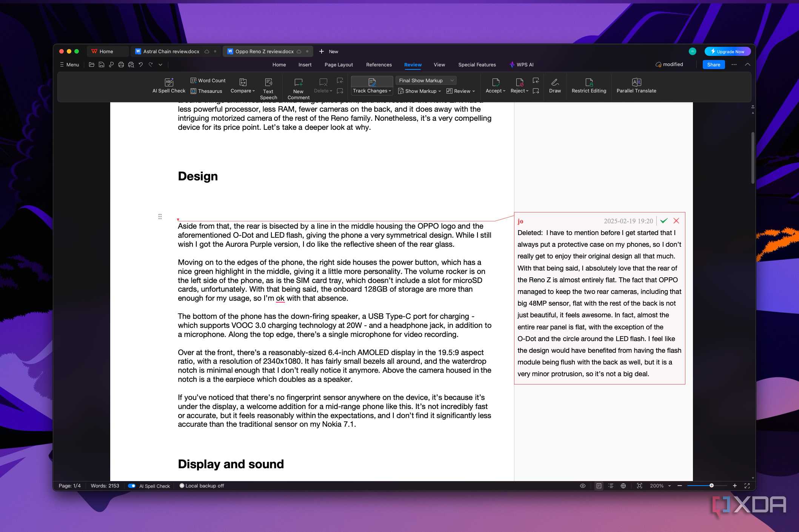Screen dimensions: 799x532
Task: Undo the last action
Action: pyautogui.click(x=141, y=65)
